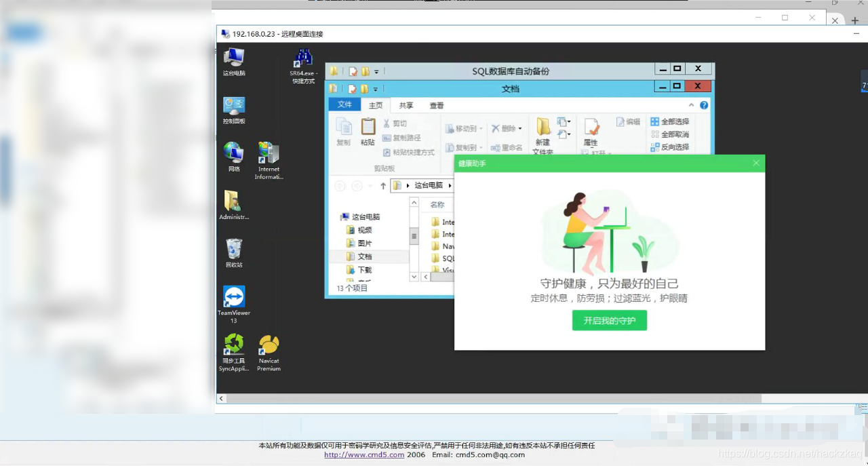Click 反向选择 invert selection
The width and height of the screenshot is (868, 466).
[669, 147]
